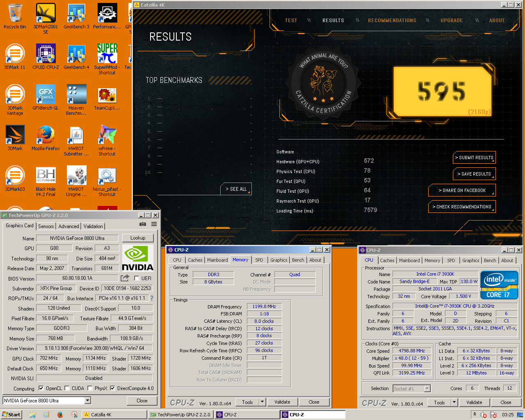Viewport: 525px width, 420px height.
Task: Launch the 3DMark desktop icon
Action: pos(15,138)
